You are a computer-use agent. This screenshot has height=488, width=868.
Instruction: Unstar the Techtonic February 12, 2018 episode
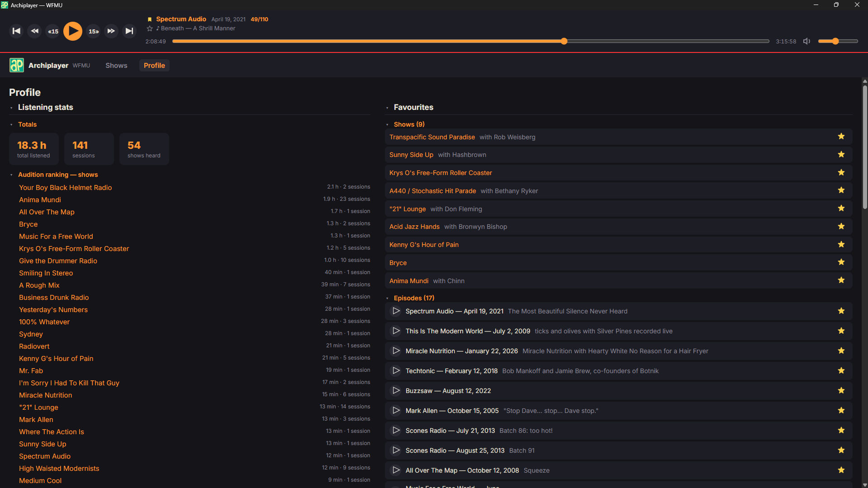pos(841,371)
